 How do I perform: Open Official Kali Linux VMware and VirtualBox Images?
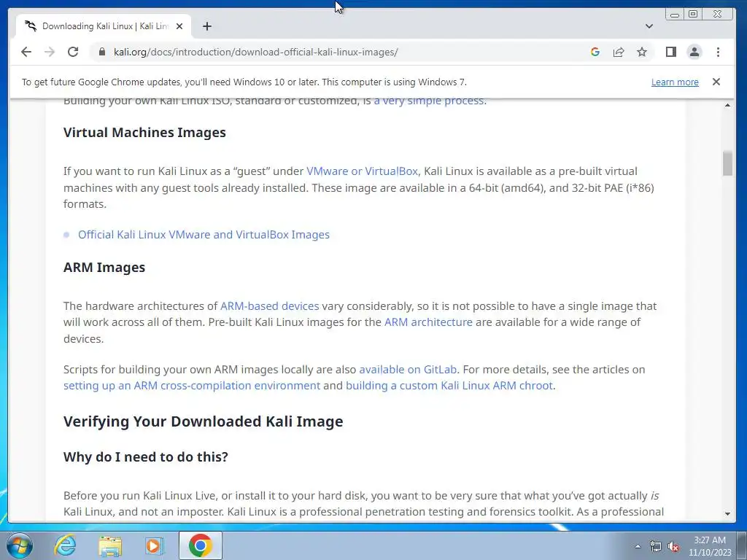coord(204,235)
